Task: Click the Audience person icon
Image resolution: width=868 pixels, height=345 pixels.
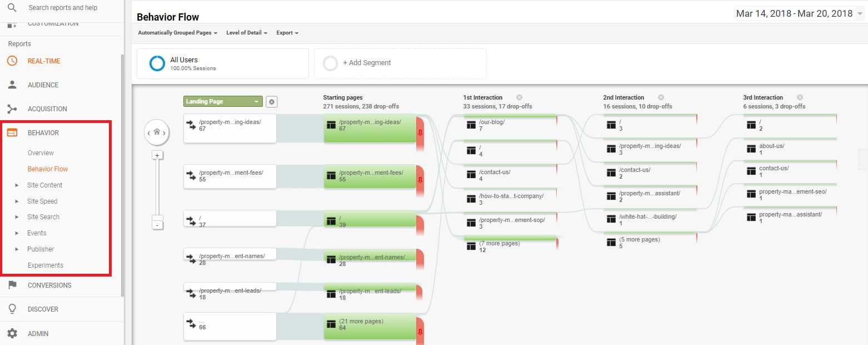Action: (x=12, y=85)
